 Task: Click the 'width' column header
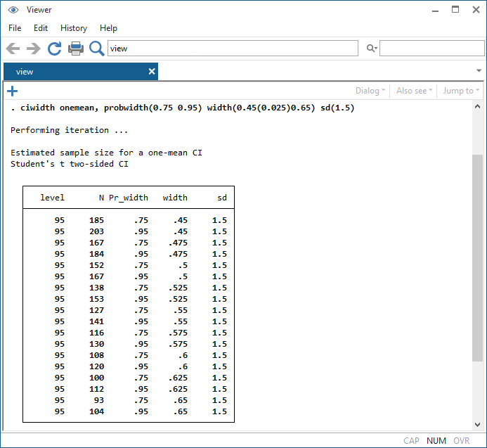pos(175,198)
